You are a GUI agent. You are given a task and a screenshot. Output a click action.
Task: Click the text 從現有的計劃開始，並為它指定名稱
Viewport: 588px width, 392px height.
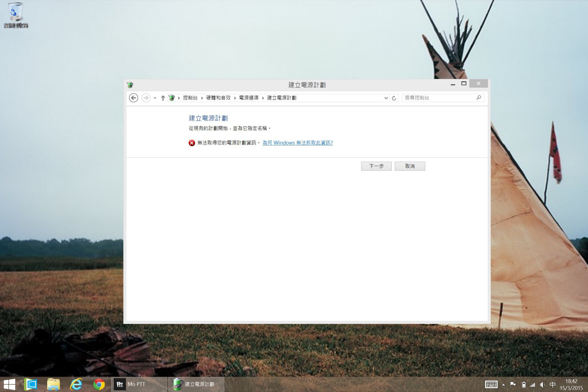(x=230, y=128)
